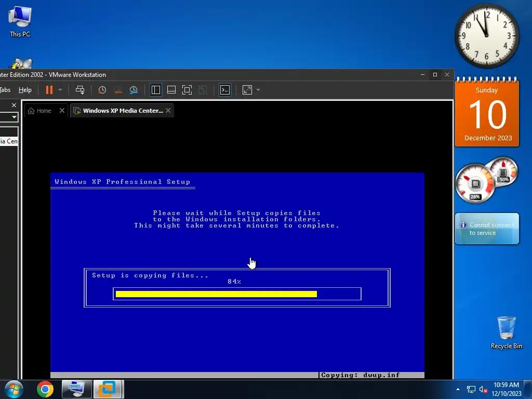Click the analog clock gadget
The width and height of the screenshot is (532, 399).
(486, 35)
